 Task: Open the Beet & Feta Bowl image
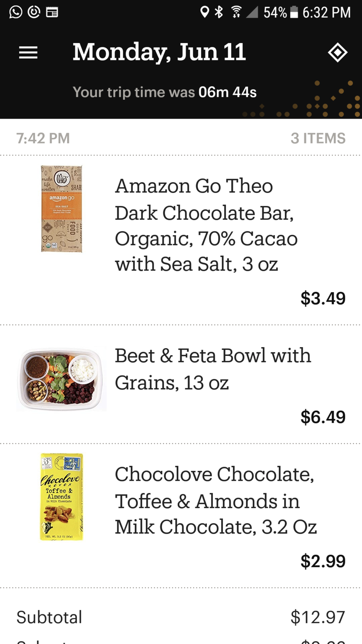pos(61,379)
